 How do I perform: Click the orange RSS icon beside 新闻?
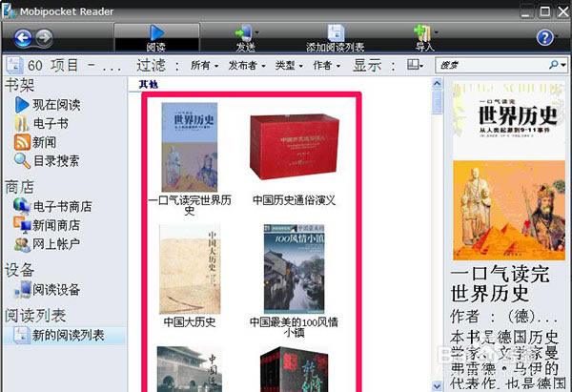coord(22,142)
